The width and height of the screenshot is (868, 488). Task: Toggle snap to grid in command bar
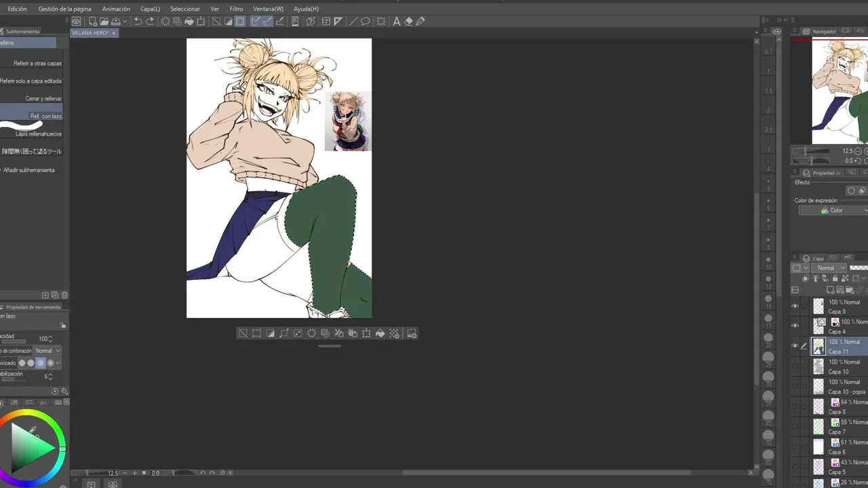(x=280, y=21)
